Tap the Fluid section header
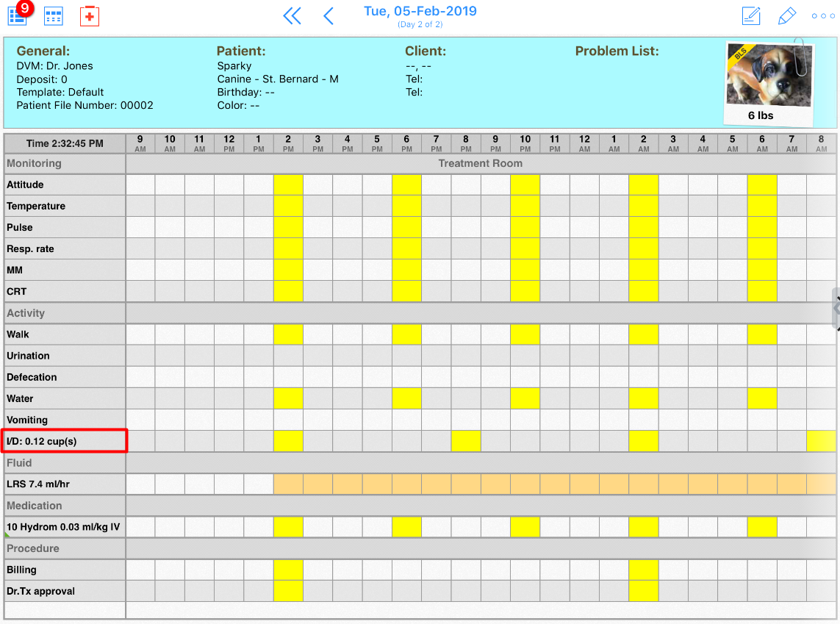 [65, 463]
